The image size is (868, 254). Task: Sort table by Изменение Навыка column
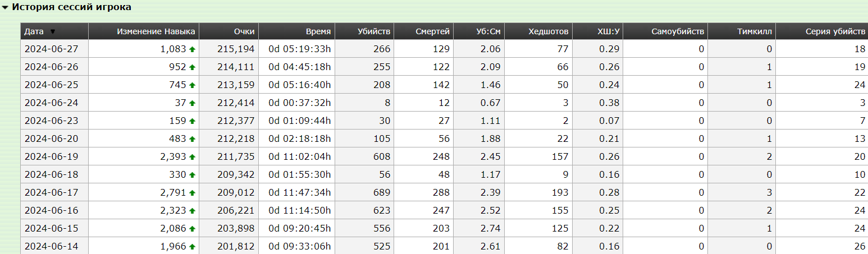click(x=156, y=31)
